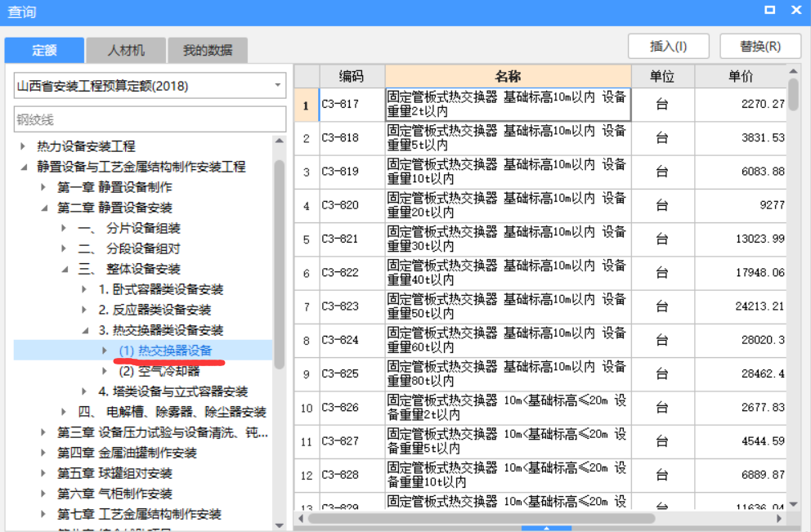The height and width of the screenshot is (532, 811).
Task: Close the 查询 window
Action: pos(796,10)
